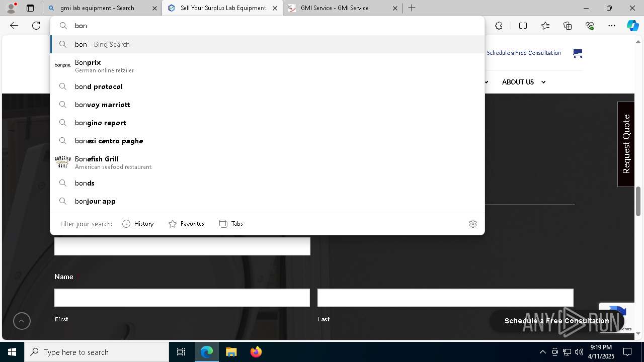Go back using the back arrow
This screenshot has height=362, width=644.
[14, 26]
